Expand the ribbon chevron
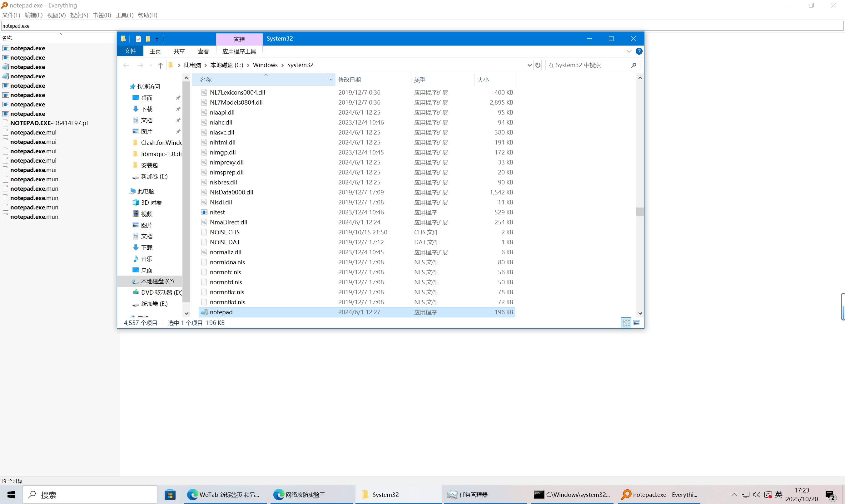Screen dimensions: 845x504 [x=629, y=51]
